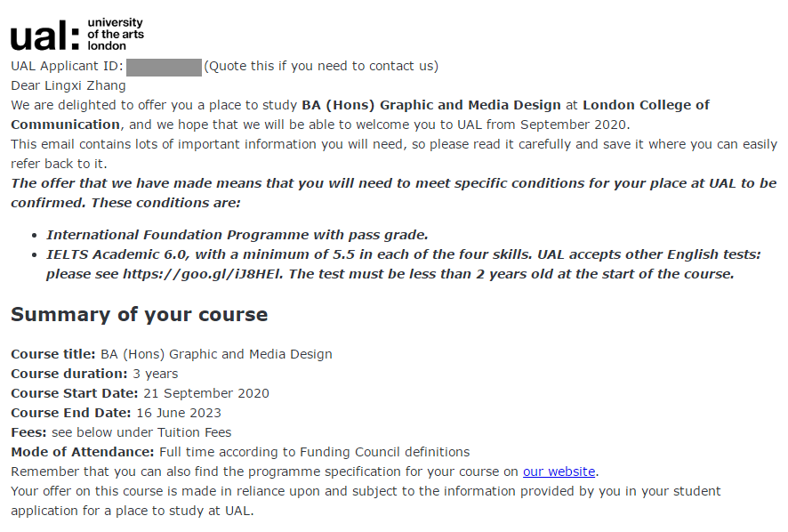The image size is (788, 532).
Task: Click 'These conditions are:' italic text
Action: tap(165, 203)
